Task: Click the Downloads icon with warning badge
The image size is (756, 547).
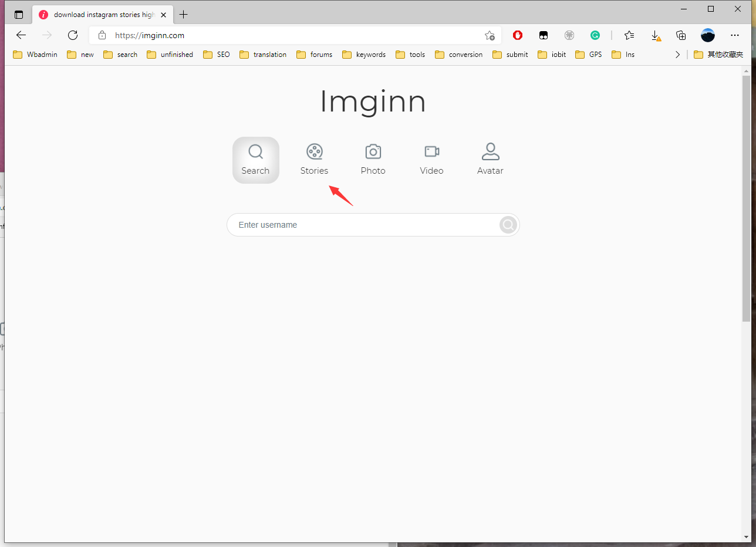Action: coord(655,35)
